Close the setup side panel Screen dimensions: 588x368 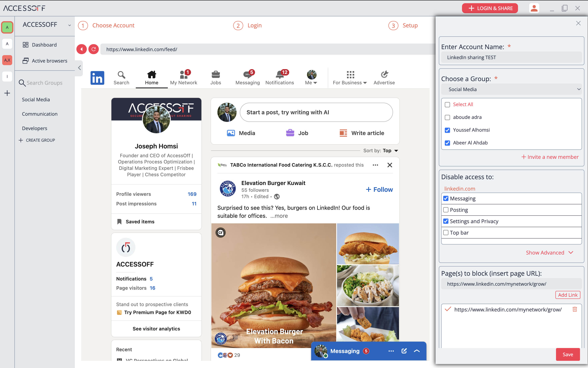(x=578, y=23)
